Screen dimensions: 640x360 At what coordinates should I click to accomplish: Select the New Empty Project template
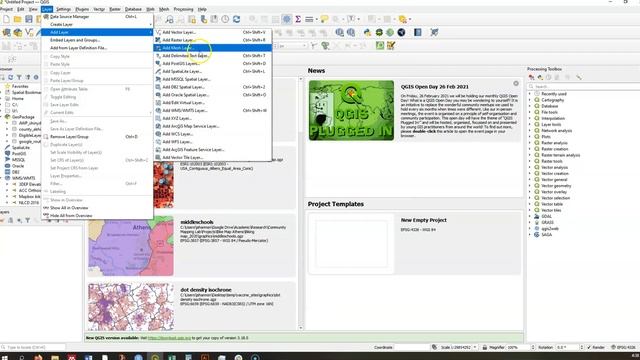(x=414, y=243)
